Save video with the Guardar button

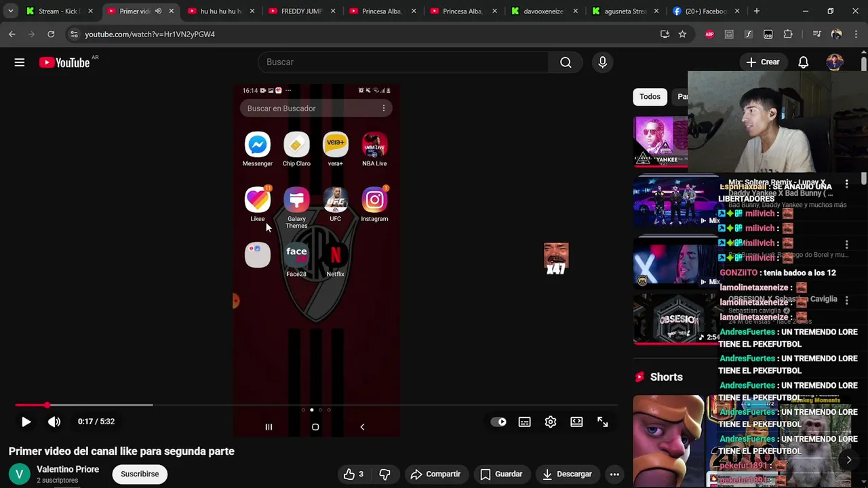point(502,474)
